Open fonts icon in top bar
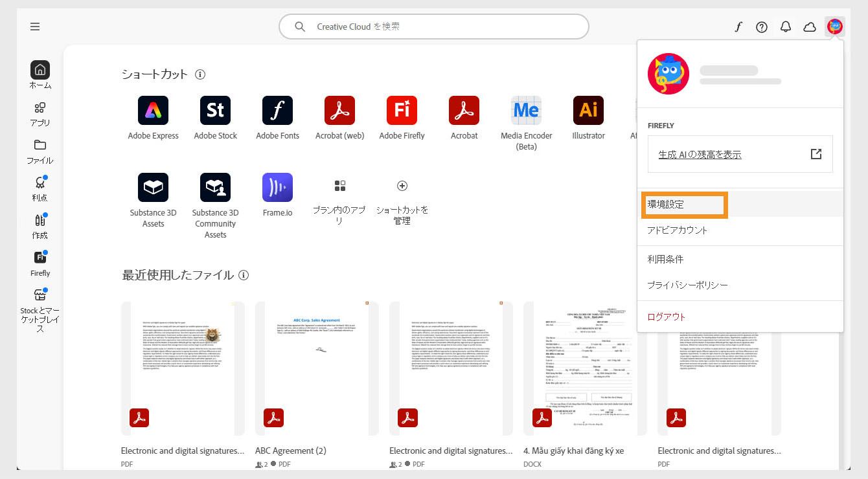 [x=738, y=27]
